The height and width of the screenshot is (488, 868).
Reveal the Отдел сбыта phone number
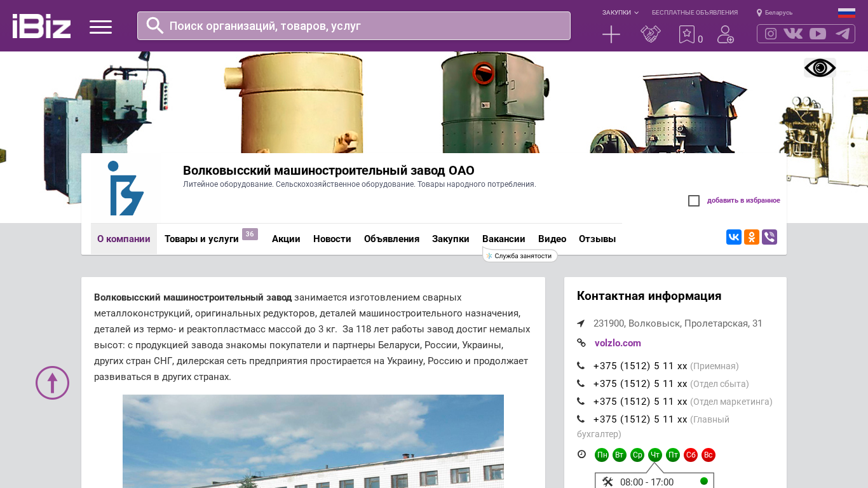point(641,384)
